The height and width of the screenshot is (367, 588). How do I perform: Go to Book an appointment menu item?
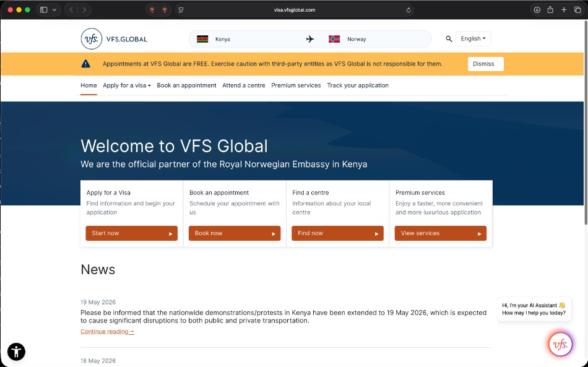pos(186,85)
